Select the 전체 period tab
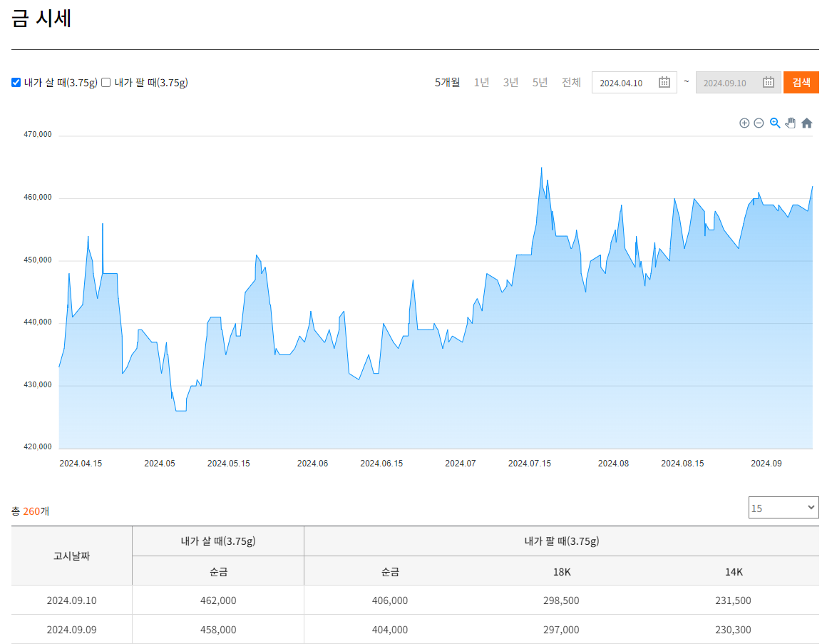The height and width of the screenshot is (644, 827). 571,82
